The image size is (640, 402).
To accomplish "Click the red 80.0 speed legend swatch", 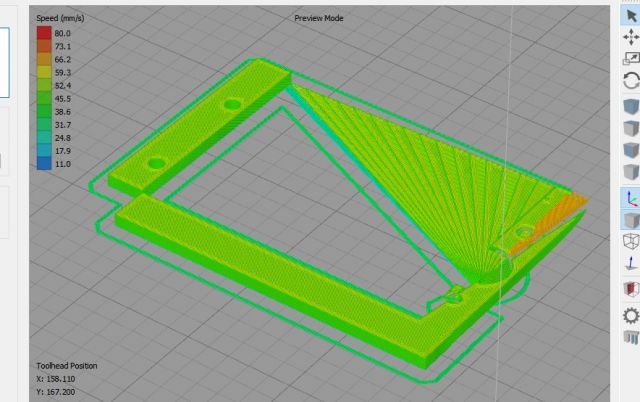I will coord(44,33).
